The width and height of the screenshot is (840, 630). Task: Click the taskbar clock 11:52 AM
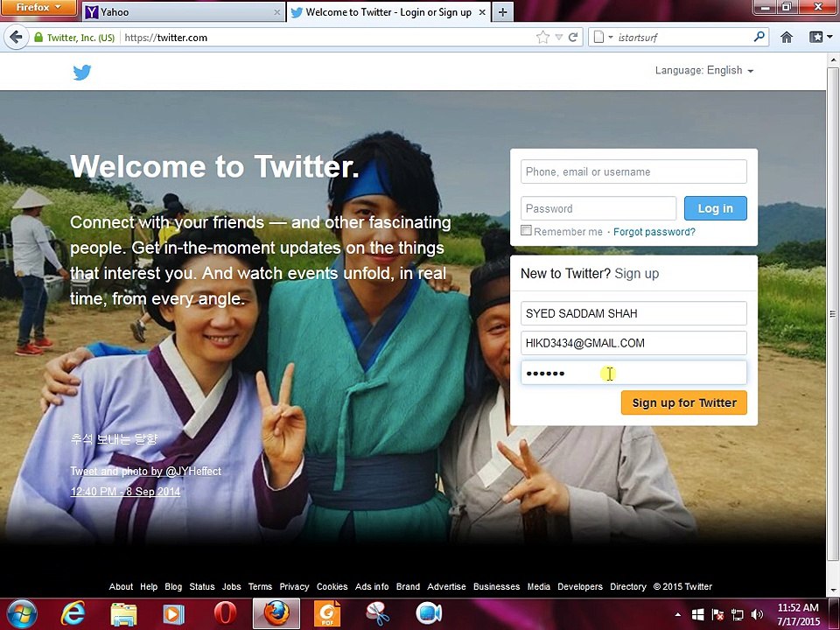(798, 614)
